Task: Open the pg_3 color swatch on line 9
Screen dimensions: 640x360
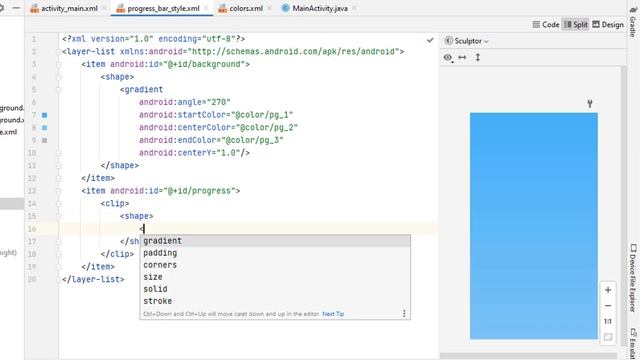Action: tap(44, 141)
